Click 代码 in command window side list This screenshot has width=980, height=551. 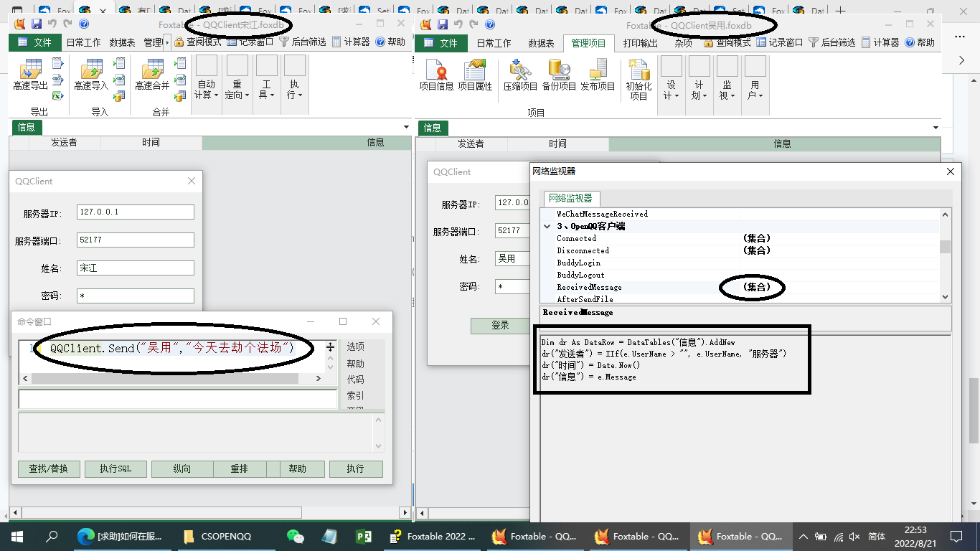coord(356,379)
